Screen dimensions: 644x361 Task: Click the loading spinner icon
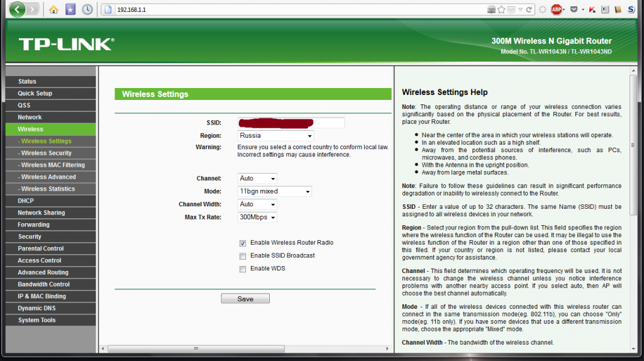pyautogui.click(x=543, y=9)
